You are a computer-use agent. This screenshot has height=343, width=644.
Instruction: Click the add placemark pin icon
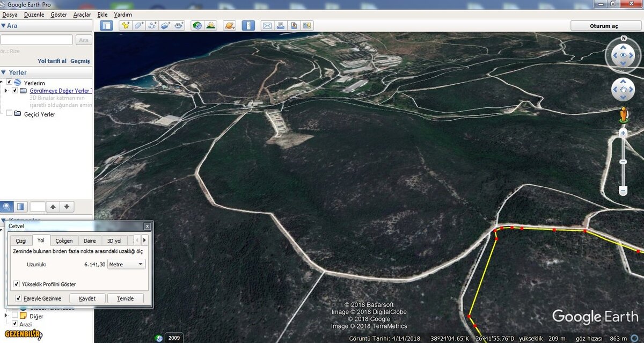[126, 25]
